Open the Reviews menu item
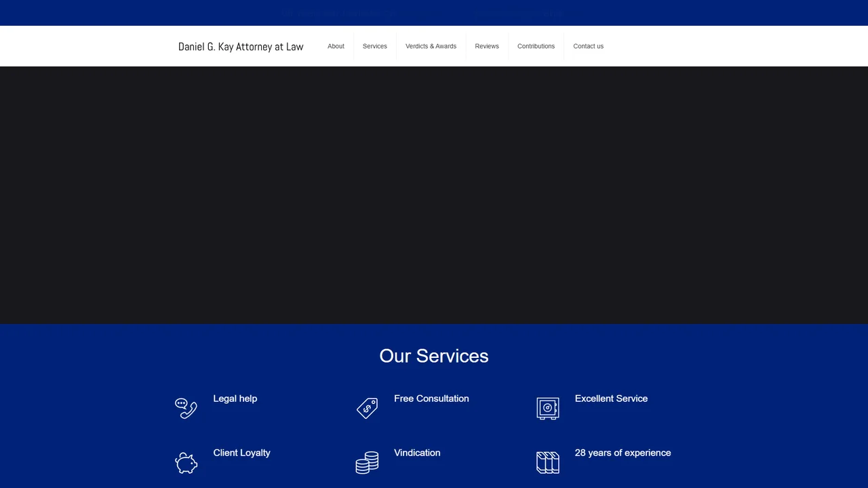 pos(487,46)
